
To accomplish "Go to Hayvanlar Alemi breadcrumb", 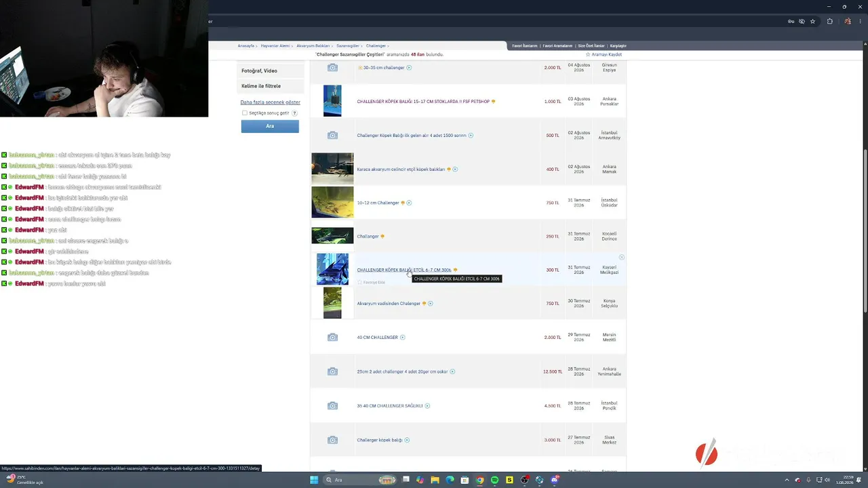I will (x=275, y=46).
